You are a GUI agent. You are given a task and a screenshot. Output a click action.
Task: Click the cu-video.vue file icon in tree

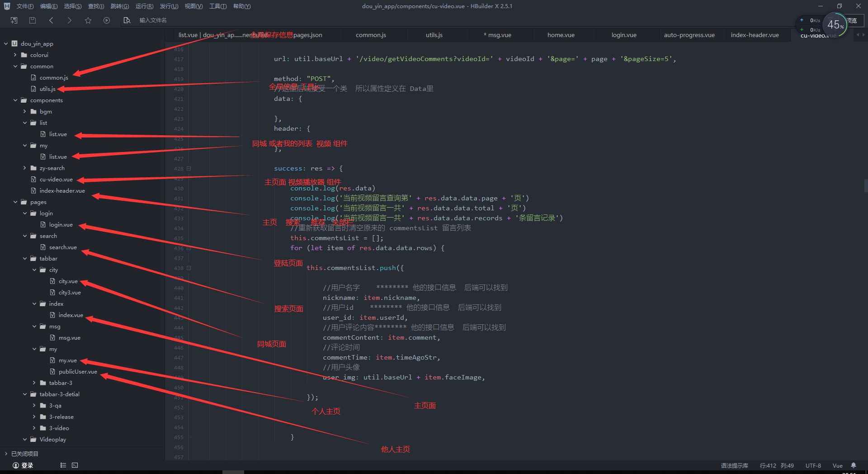pos(33,180)
